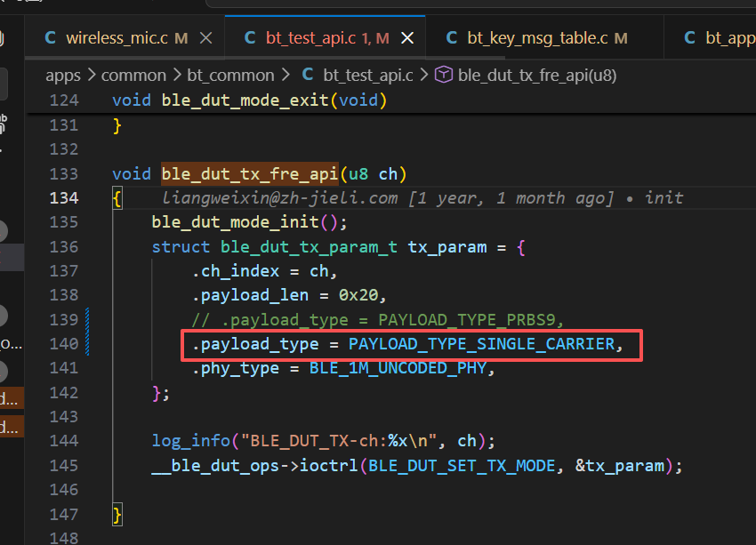Open the "apps" breadcrumb folder

click(63, 76)
